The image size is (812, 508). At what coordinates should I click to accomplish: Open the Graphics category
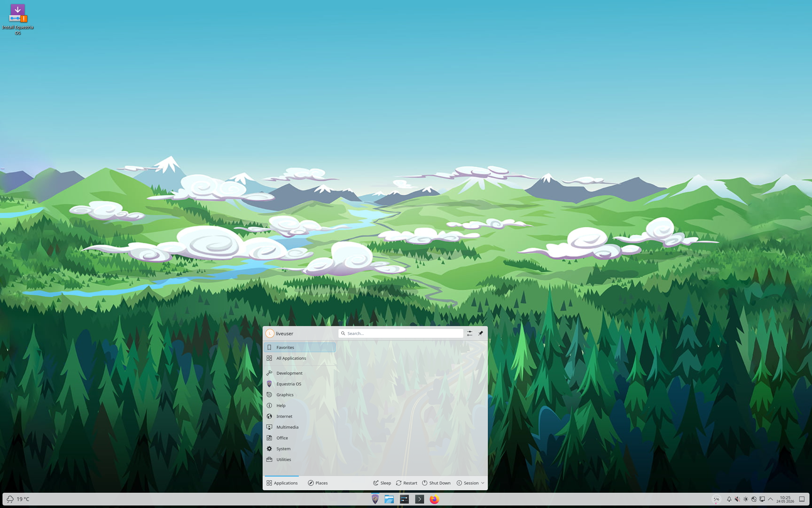pyautogui.click(x=300, y=394)
